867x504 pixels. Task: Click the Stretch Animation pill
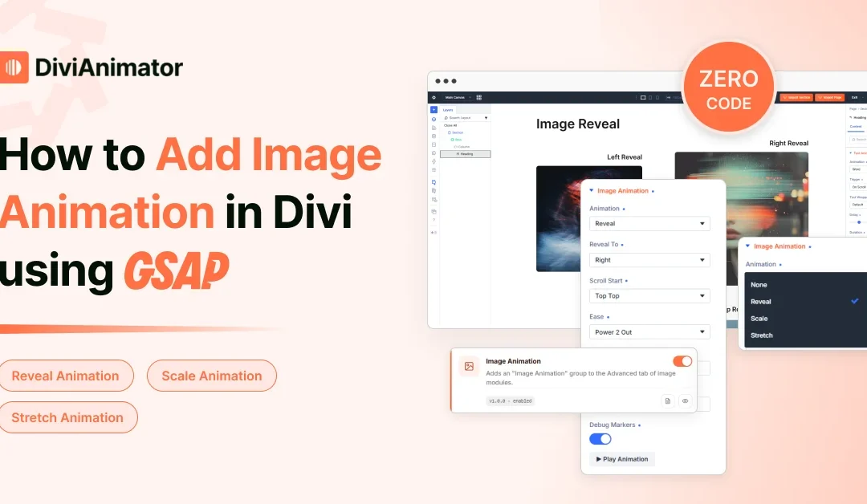[x=67, y=417]
